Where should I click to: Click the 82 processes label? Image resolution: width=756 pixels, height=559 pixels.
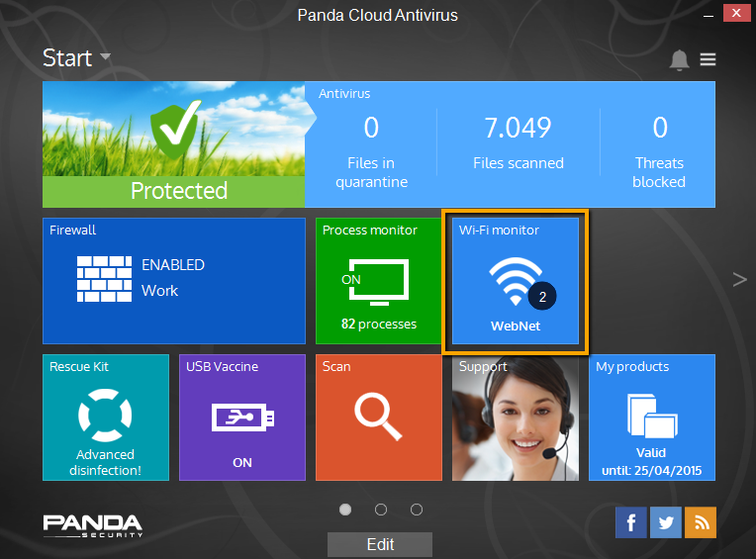[379, 324]
